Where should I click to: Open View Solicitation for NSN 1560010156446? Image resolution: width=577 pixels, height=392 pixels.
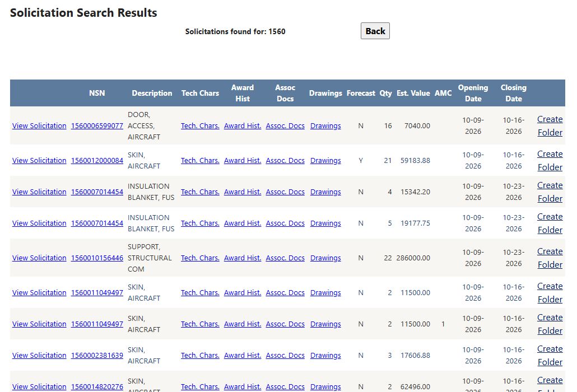(39, 258)
